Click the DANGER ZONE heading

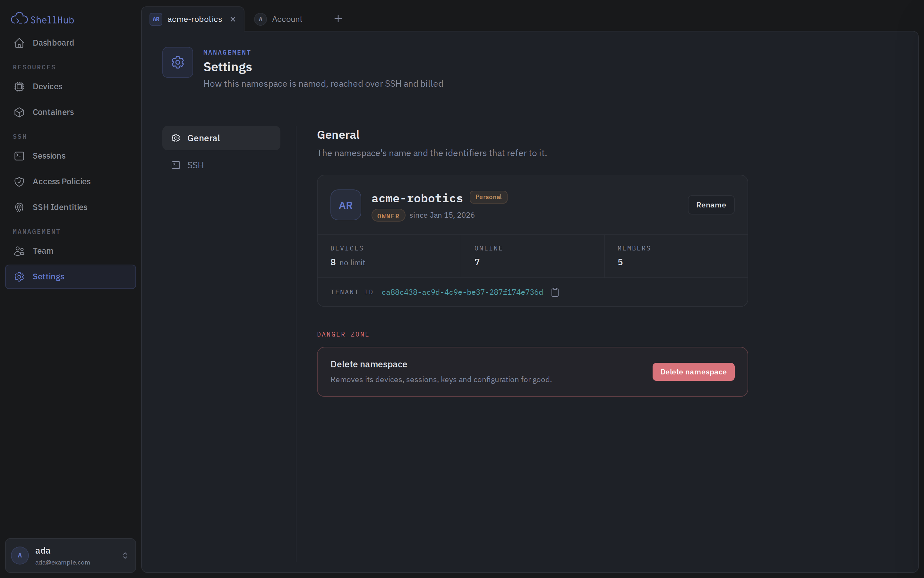[x=343, y=335]
